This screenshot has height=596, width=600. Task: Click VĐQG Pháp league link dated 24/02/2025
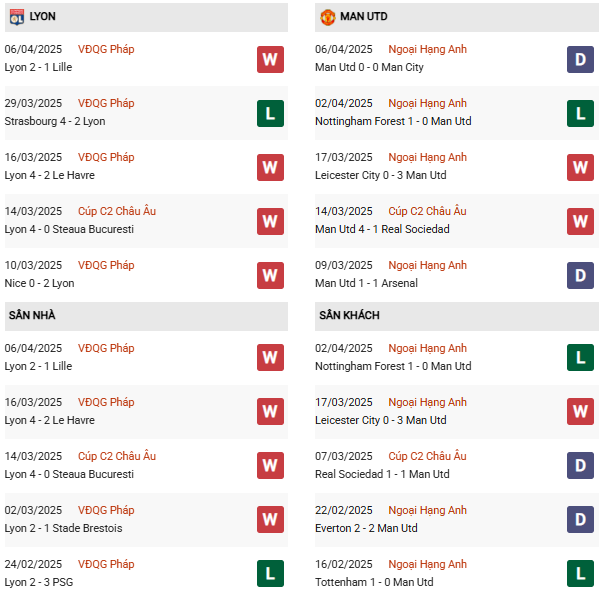106,564
